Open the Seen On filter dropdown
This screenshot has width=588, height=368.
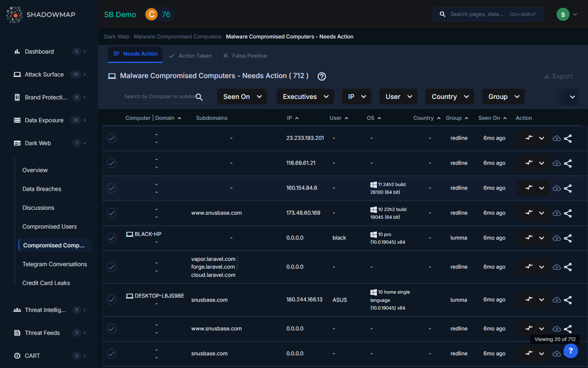(242, 97)
